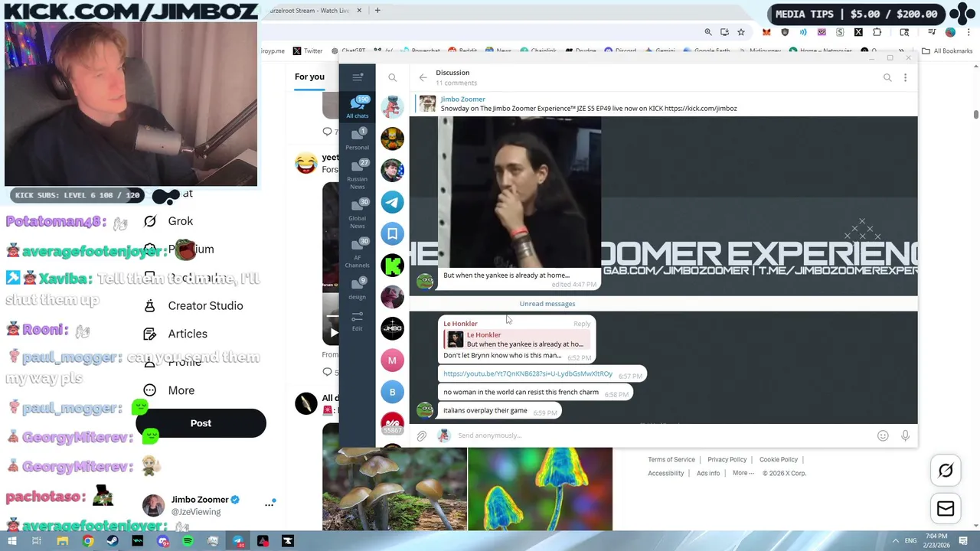This screenshot has height=551, width=980.
Task: Go back with the Discussion back arrow
Action: click(423, 77)
